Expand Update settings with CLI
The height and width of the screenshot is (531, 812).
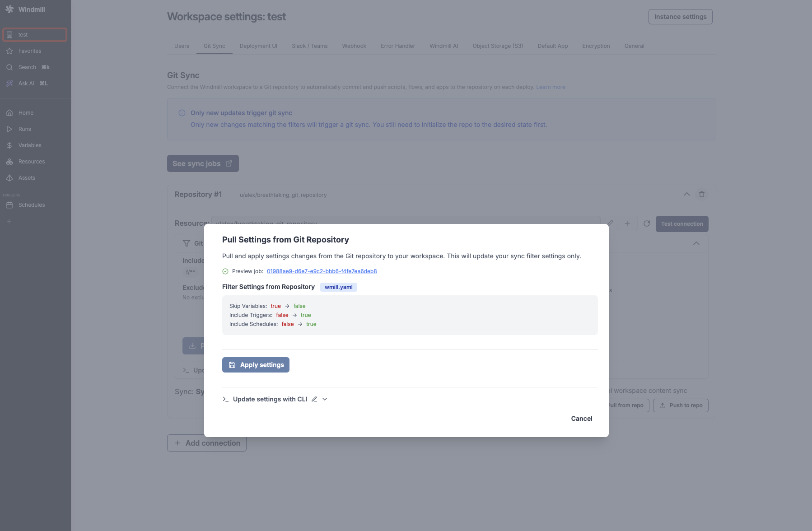click(324, 399)
